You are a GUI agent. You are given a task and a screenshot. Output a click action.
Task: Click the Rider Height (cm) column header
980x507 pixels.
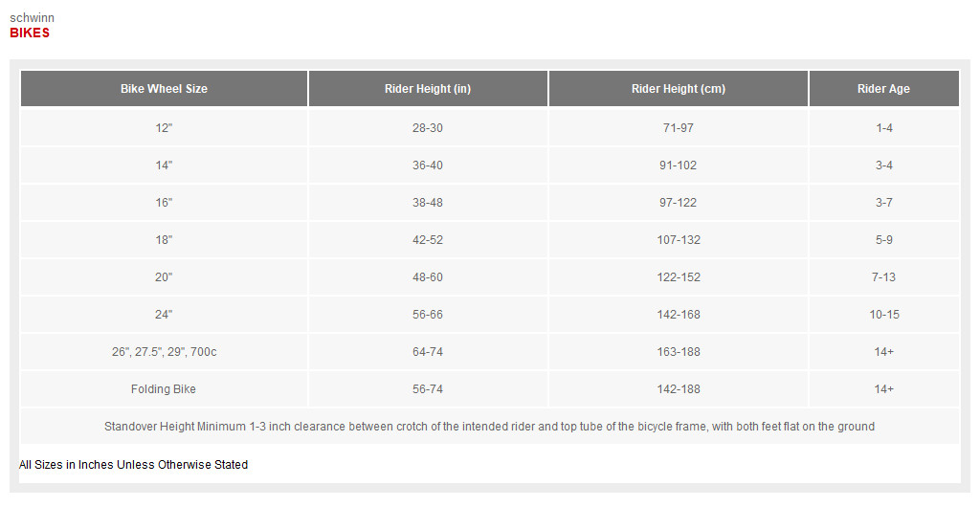tap(679, 89)
